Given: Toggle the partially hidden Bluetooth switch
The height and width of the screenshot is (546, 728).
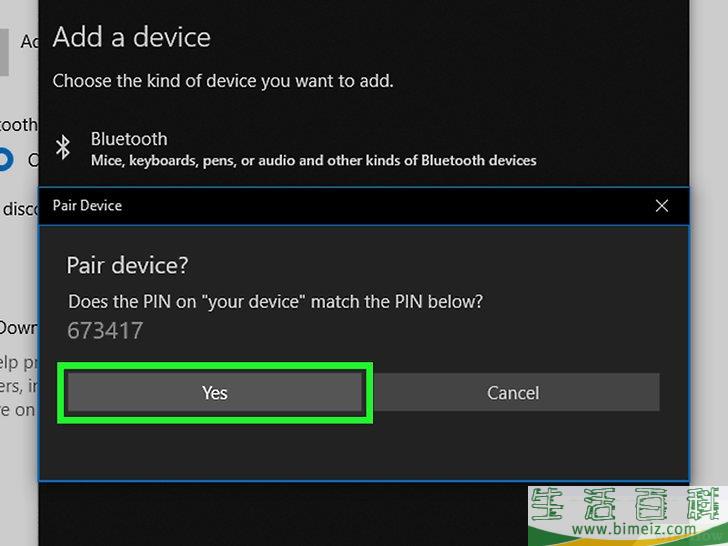Looking at the screenshot, I should (x=6, y=159).
